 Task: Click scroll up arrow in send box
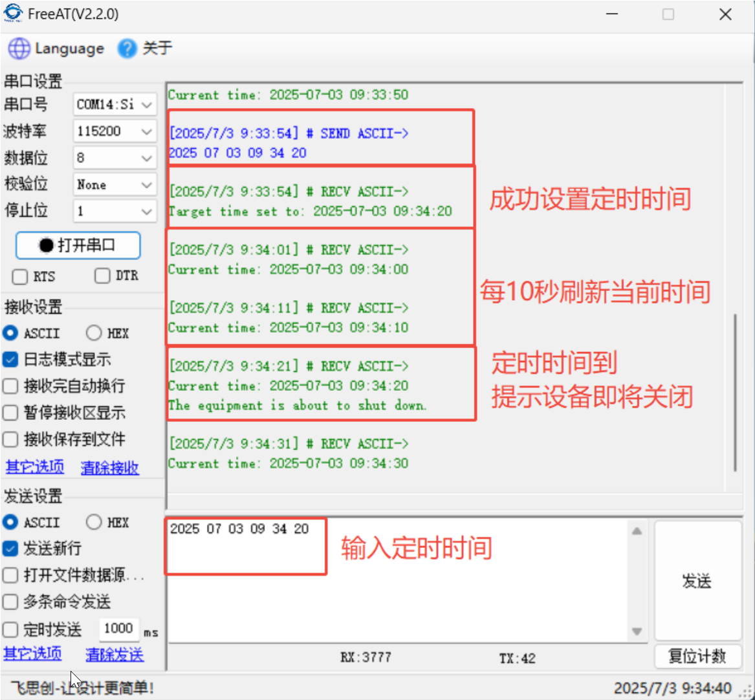point(637,531)
